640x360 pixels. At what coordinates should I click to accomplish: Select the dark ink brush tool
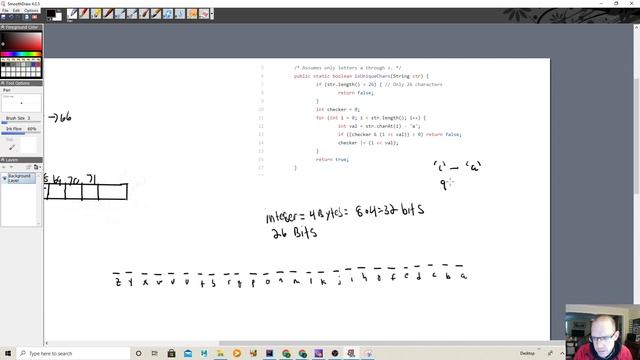coord(108,14)
